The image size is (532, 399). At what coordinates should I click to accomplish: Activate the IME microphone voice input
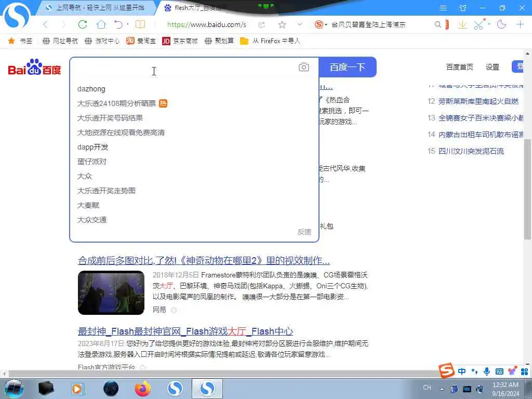click(x=486, y=371)
